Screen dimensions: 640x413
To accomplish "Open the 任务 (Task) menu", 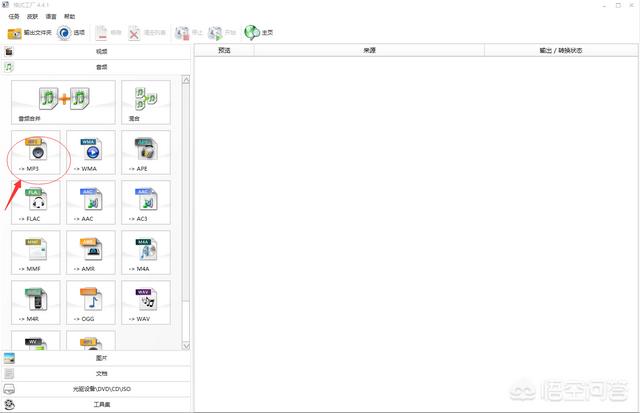I will (14, 17).
